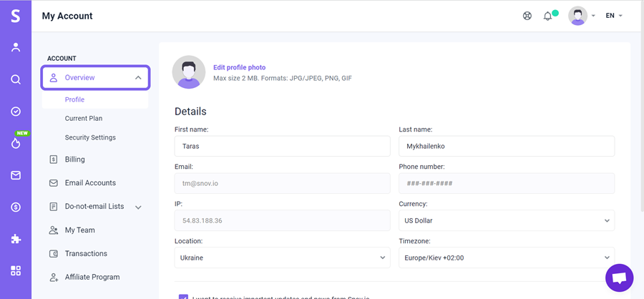The height and width of the screenshot is (299, 644).
Task: Toggle the news updates checkbox
Action: [x=184, y=297]
